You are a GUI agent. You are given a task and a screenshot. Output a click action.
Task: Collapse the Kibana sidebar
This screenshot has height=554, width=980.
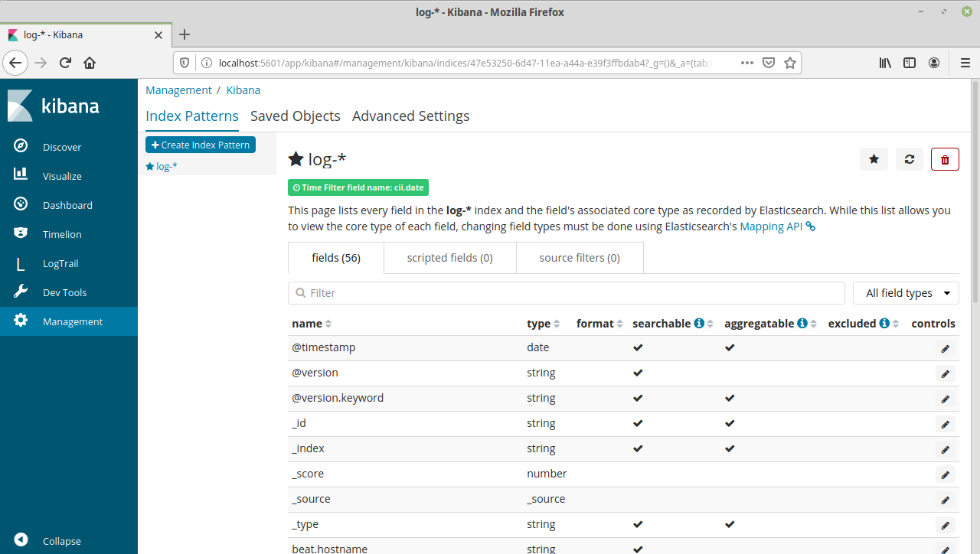tap(61, 541)
